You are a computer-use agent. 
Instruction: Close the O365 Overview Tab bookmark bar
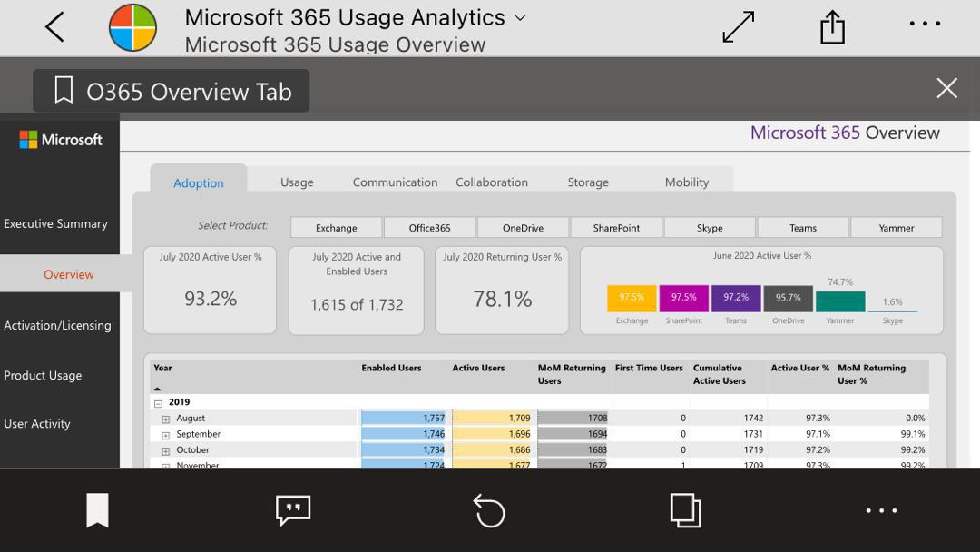click(946, 88)
